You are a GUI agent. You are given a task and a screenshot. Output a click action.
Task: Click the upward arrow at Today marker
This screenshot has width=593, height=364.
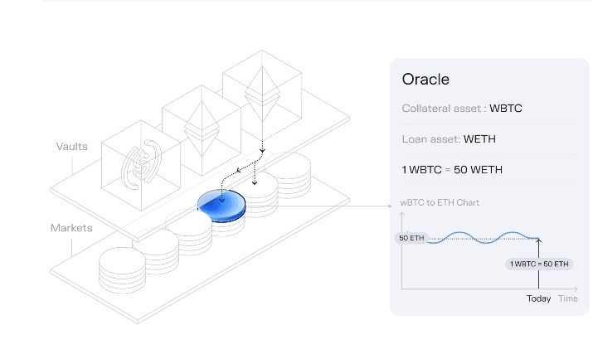(x=539, y=247)
